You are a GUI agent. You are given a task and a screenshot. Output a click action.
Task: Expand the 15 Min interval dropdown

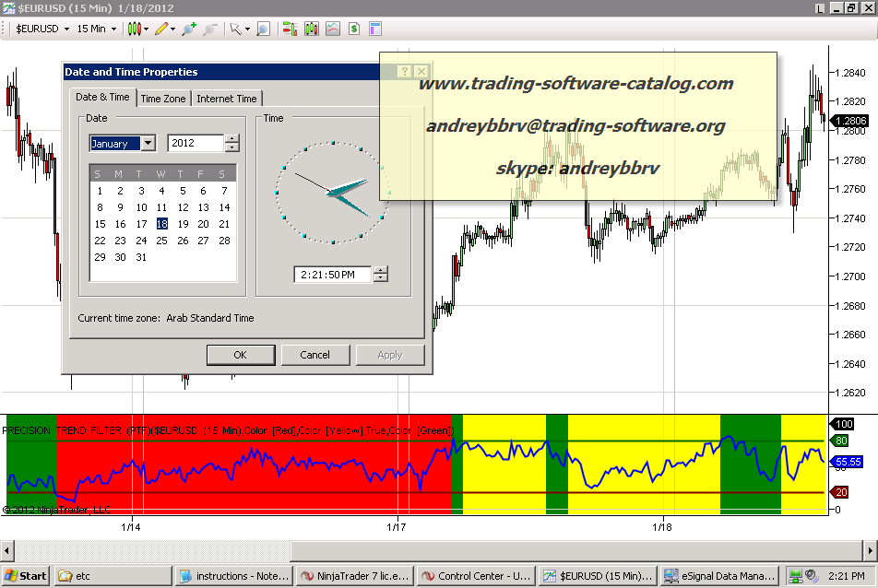(96, 29)
